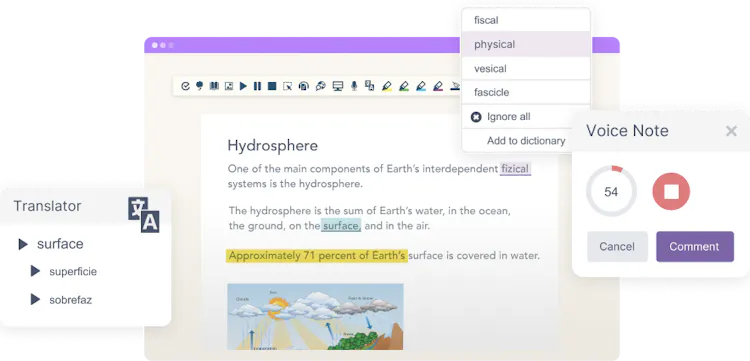
Task: Open the dictionary book icon
Action: click(x=214, y=86)
